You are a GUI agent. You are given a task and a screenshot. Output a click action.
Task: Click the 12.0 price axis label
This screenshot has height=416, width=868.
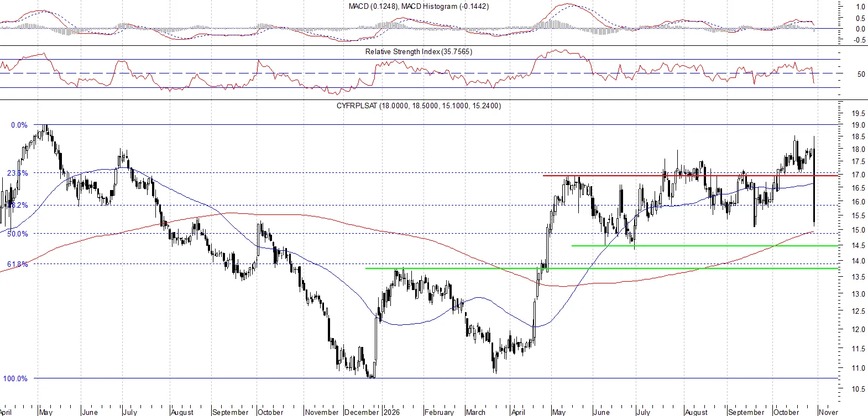[x=858, y=330]
